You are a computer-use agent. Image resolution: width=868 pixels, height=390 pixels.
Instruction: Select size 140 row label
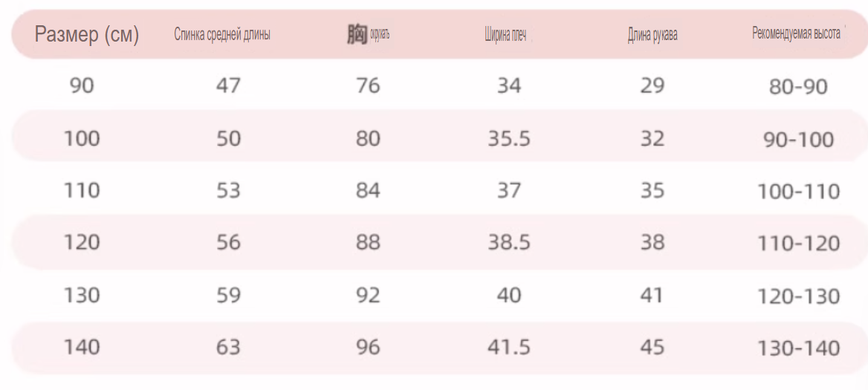82,348
